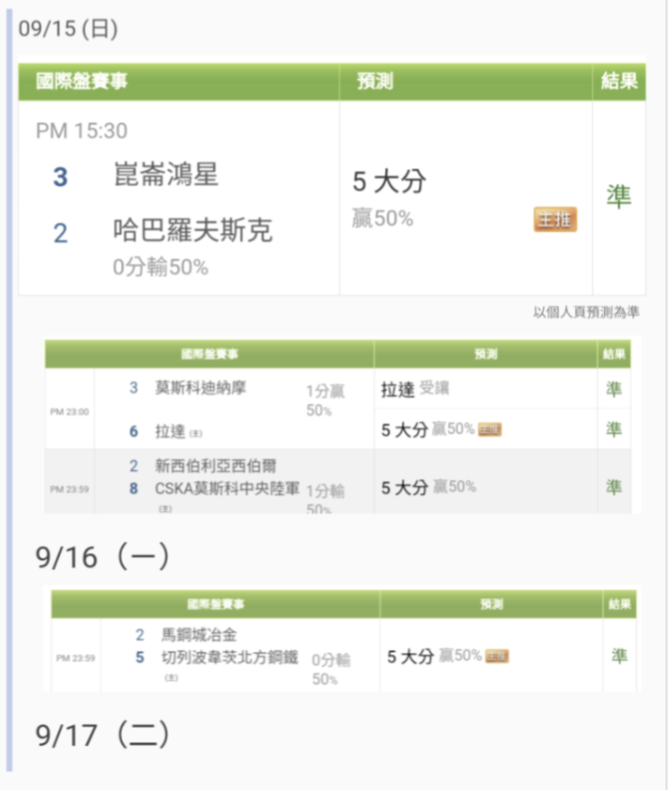Click the 結果 header in top table
This screenshot has height=790, width=672.
click(619, 81)
